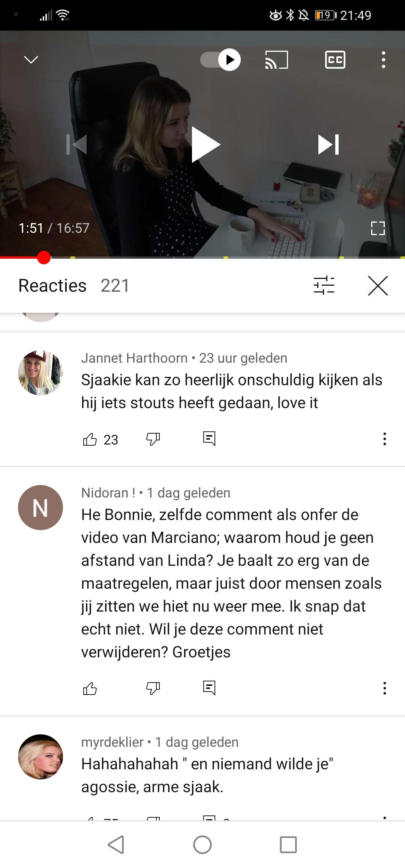This screenshot has width=405, height=868.
Task: Tap the Android home button
Action: coord(202,845)
